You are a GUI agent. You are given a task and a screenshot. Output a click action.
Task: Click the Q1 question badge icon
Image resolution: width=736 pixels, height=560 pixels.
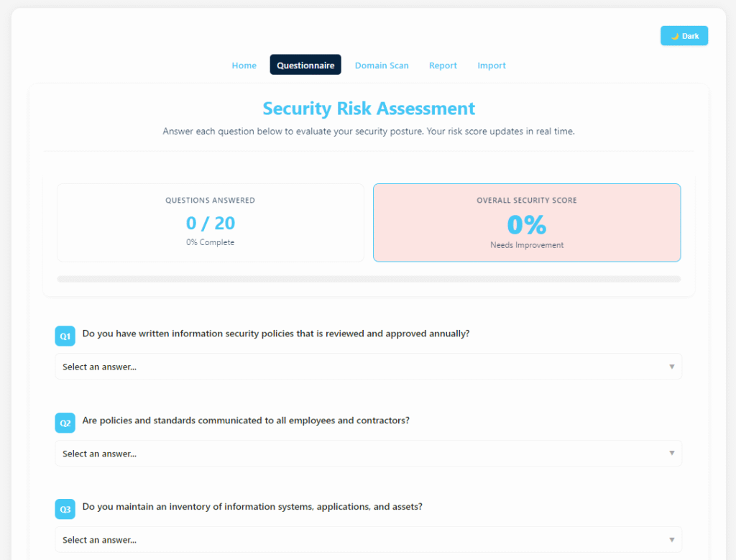(65, 336)
